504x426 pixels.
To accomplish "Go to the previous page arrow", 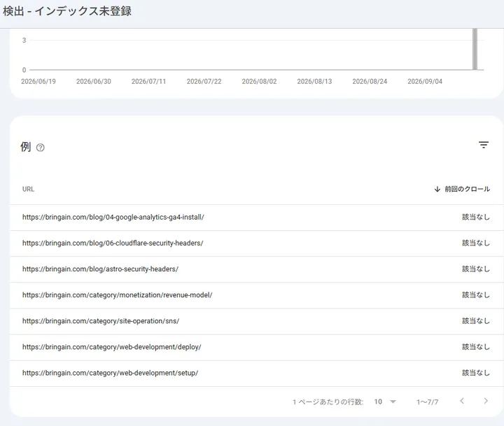I will click(x=462, y=401).
